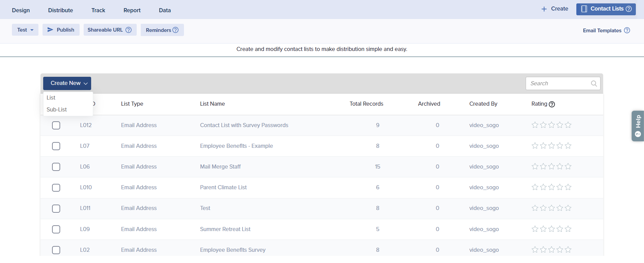Tick the checkbox for Summer Retreat List
Screen dimensions: 644x263
56,229
